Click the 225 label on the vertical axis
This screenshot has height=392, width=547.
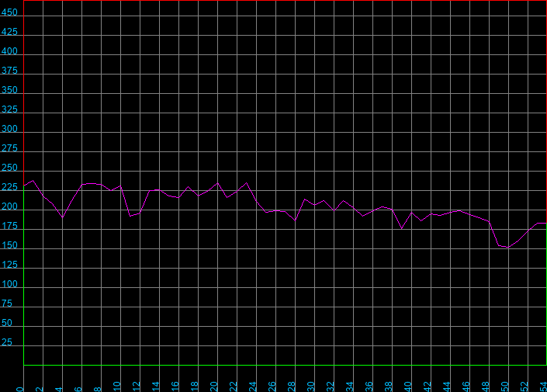tap(9, 187)
